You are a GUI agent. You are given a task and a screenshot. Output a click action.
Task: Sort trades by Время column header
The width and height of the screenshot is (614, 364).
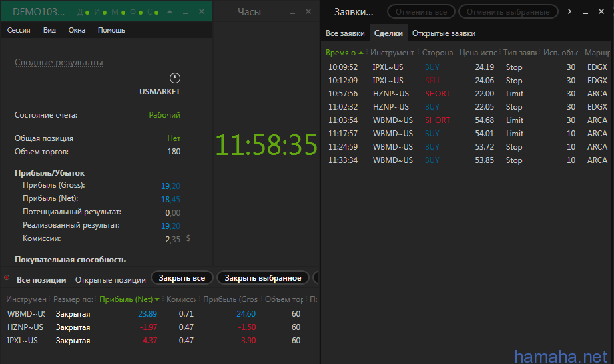pyautogui.click(x=344, y=53)
